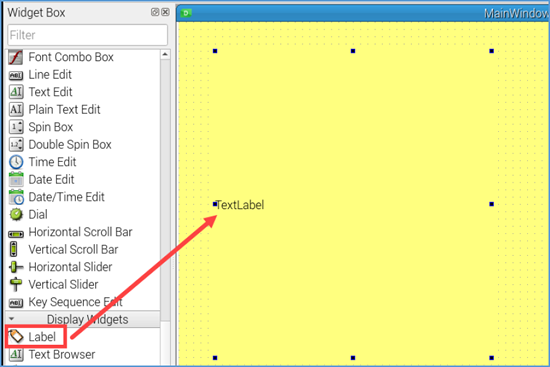Select the Font Combo Box widget icon
Image resolution: width=550 pixels, height=367 pixels.
[16, 57]
